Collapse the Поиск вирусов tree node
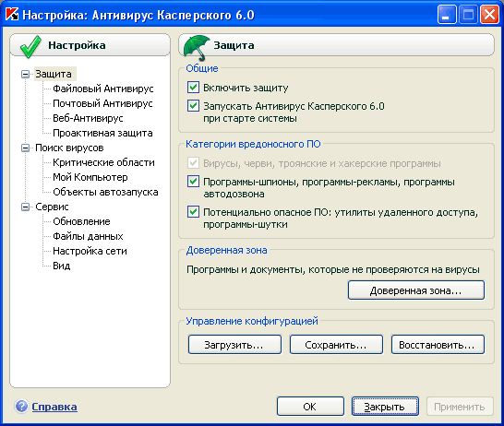This screenshot has width=504, height=426. (x=25, y=148)
